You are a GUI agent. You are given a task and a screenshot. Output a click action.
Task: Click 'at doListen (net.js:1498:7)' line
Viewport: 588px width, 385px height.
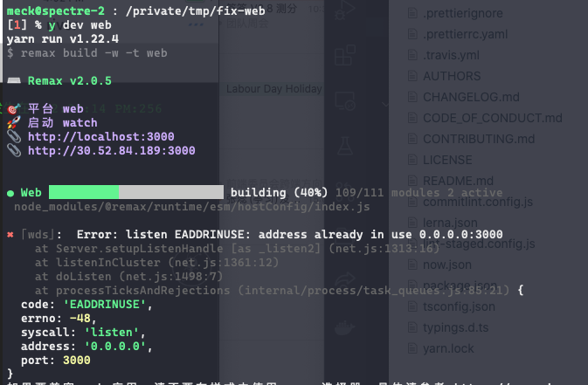coord(128,277)
